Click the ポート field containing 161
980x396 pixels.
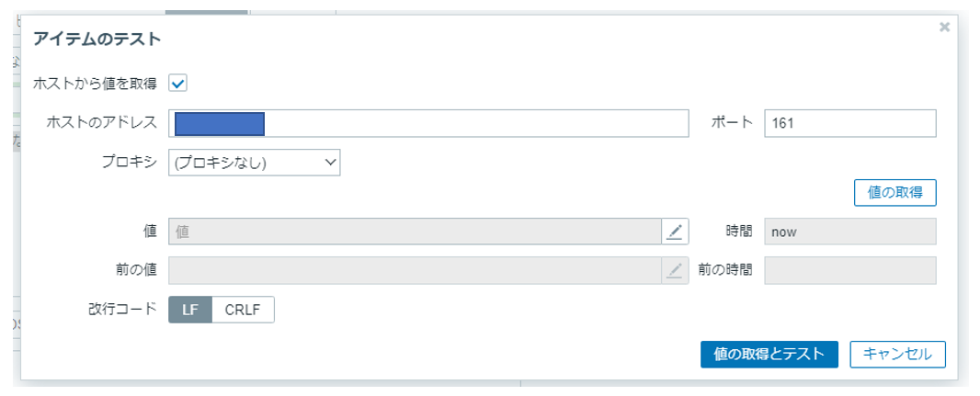(x=850, y=124)
